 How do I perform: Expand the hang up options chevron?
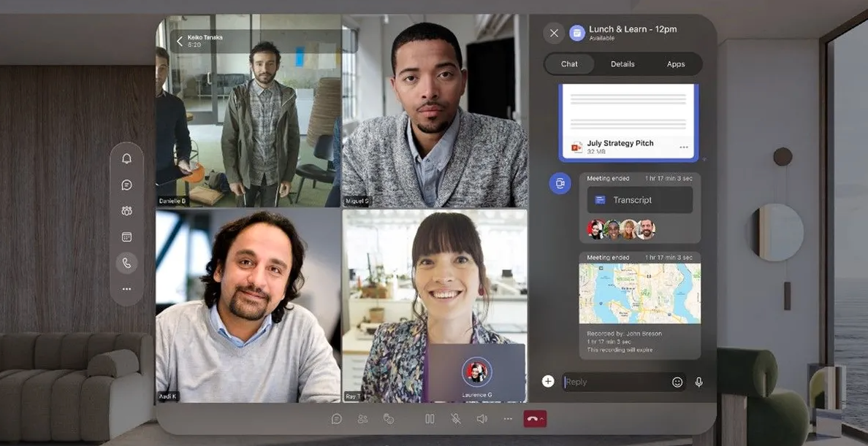[x=542, y=420]
